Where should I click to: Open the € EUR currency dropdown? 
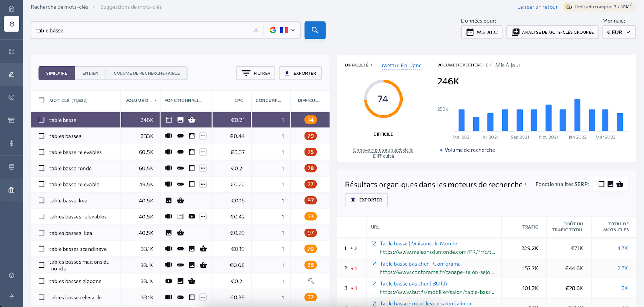tap(619, 32)
